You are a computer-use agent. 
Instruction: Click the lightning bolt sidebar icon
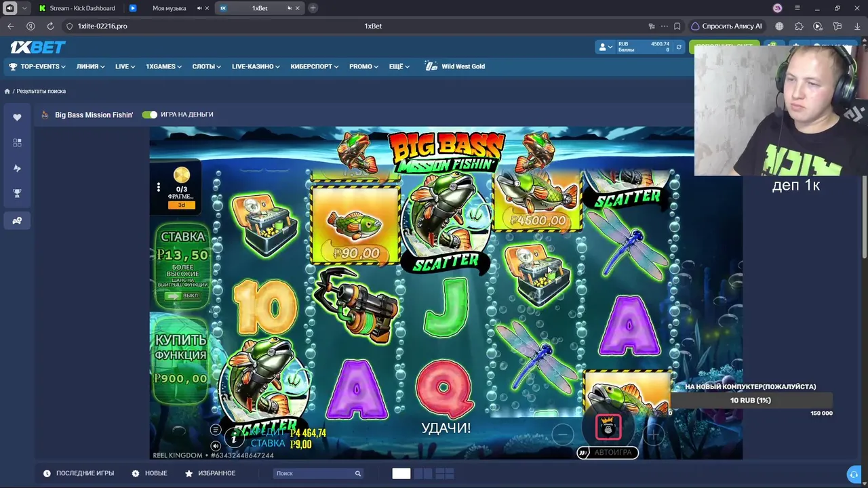[x=17, y=168]
